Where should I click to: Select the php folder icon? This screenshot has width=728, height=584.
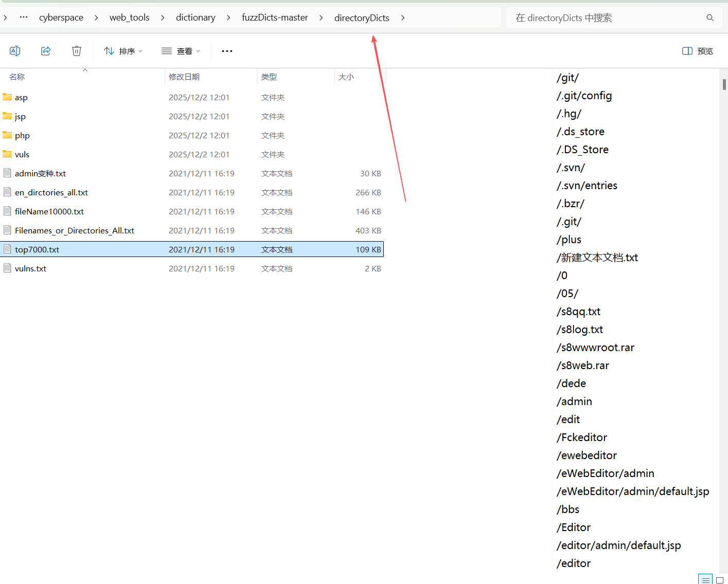(7, 135)
